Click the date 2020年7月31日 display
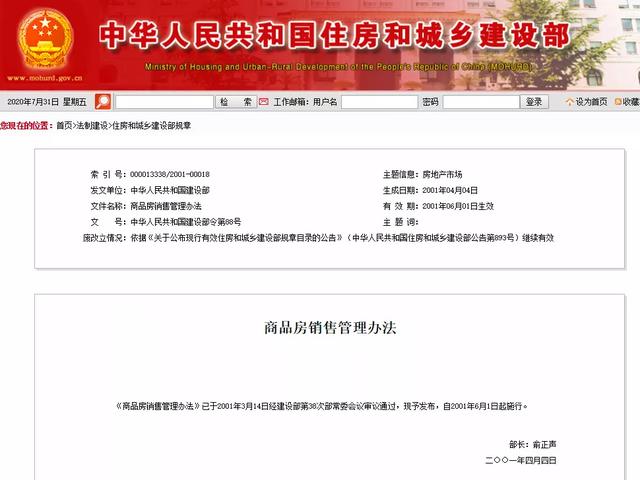Viewport: 640px width, 480px height. tap(34, 102)
